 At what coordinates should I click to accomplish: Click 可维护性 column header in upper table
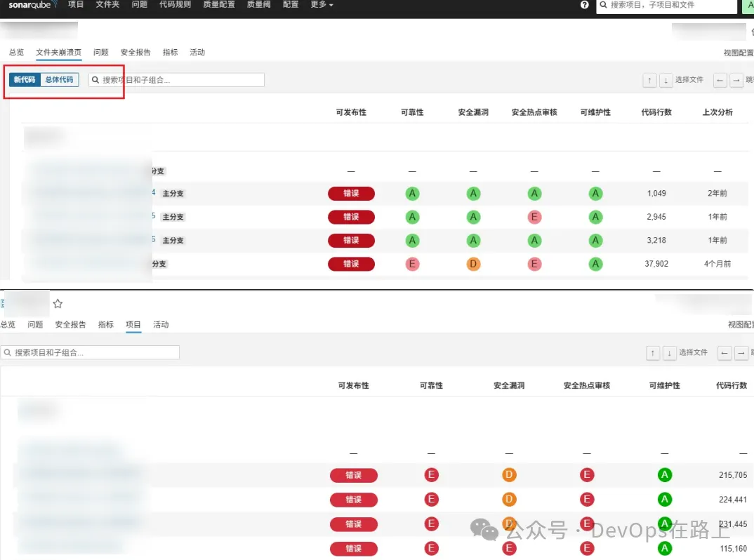(x=595, y=112)
